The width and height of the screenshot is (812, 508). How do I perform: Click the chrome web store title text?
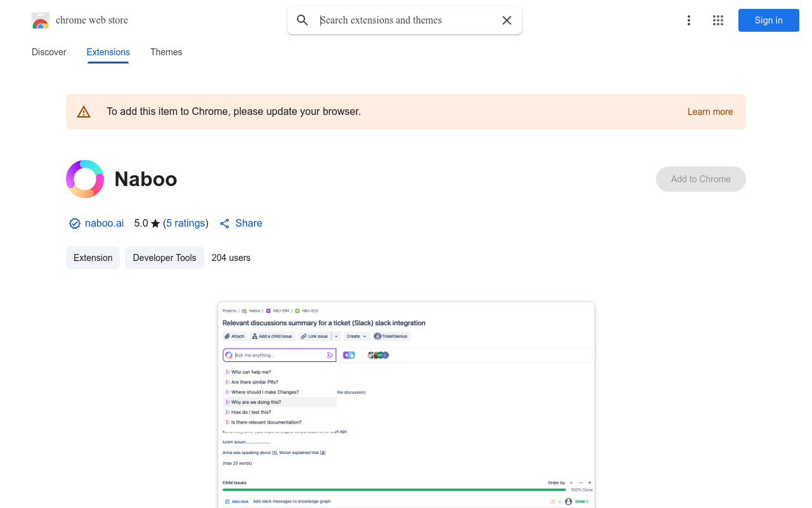pyautogui.click(x=92, y=20)
